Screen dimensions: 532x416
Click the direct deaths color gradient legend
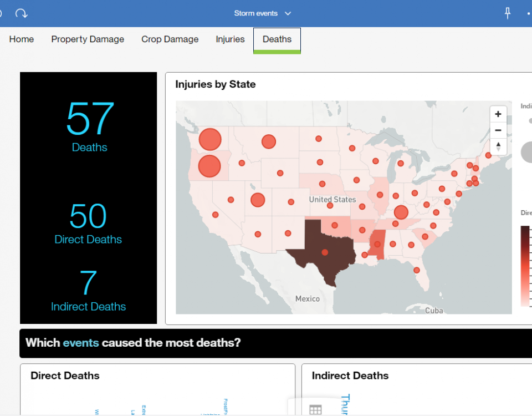point(525,266)
